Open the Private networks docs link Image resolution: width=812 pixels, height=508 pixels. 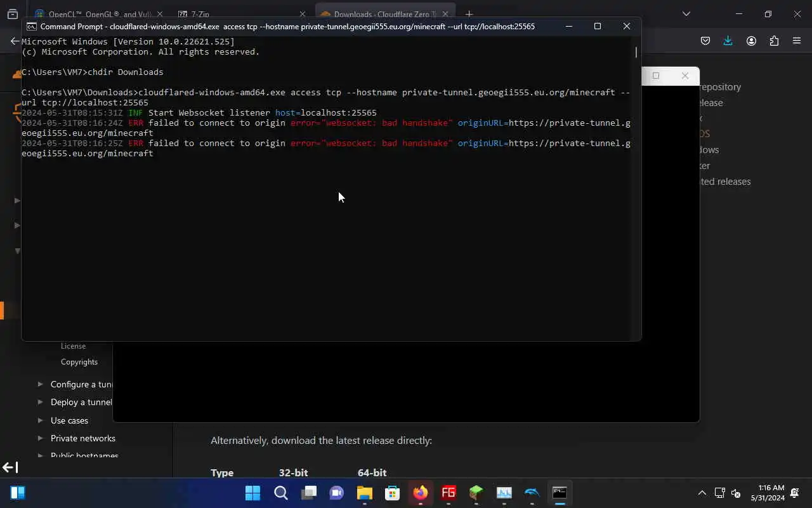click(83, 438)
